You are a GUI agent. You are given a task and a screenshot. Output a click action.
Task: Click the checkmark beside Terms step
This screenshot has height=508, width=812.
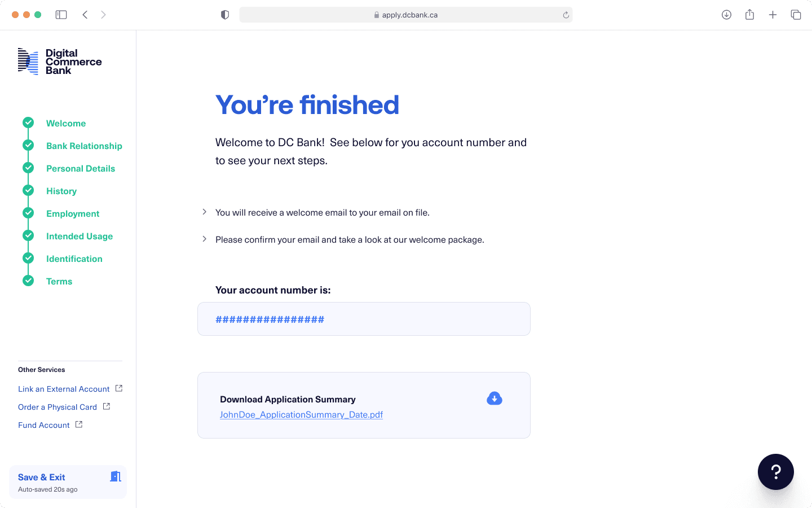(x=28, y=281)
